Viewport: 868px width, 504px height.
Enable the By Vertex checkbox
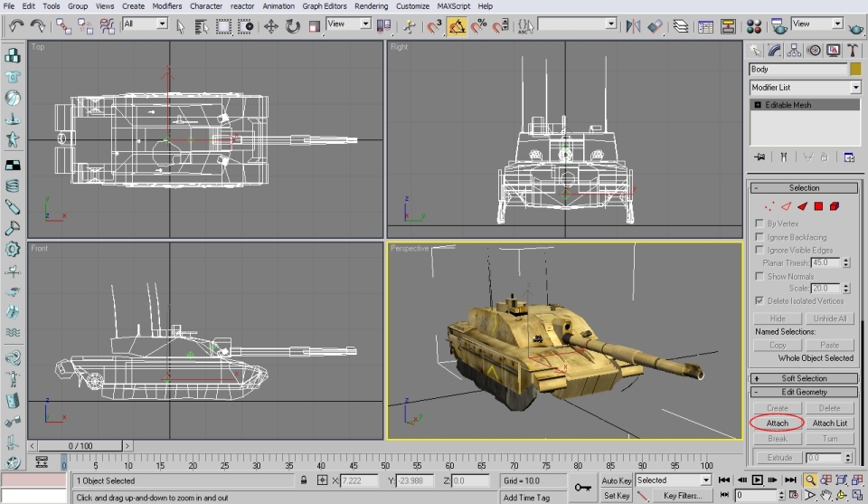click(759, 223)
